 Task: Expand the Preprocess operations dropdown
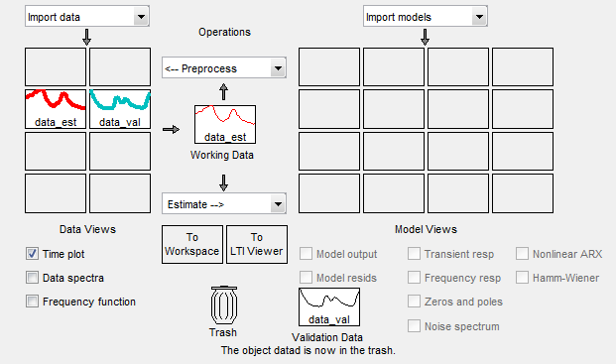[224, 67]
